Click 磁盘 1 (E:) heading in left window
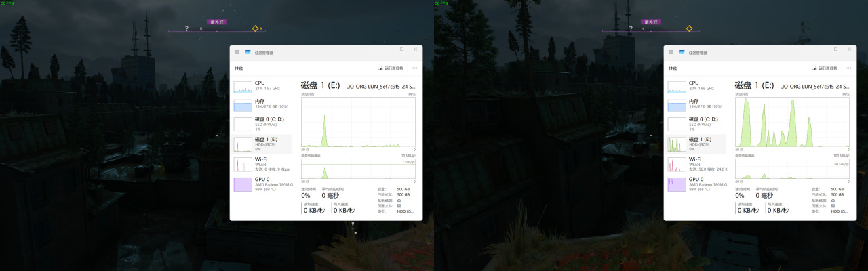The height and width of the screenshot is (271, 868). coord(320,85)
